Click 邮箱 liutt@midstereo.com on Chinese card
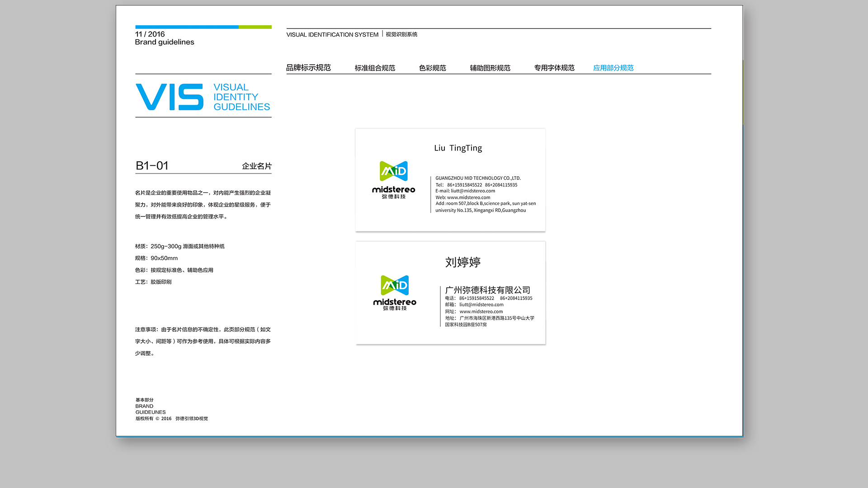 click(474, 305)
